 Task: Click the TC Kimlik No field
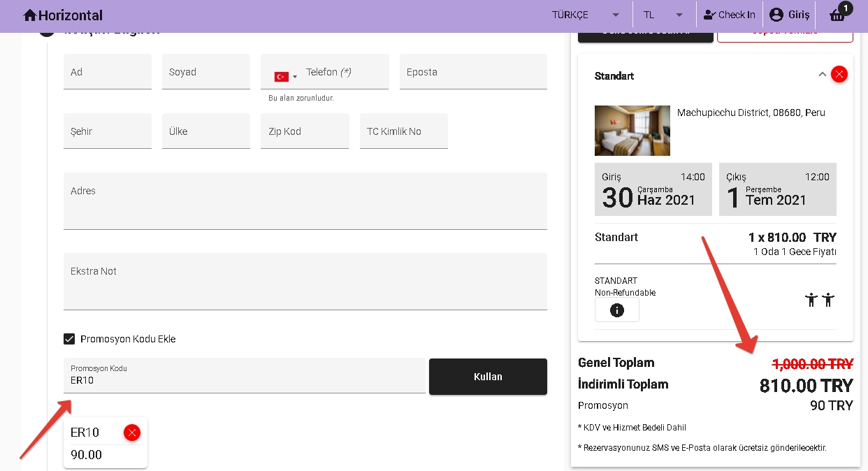tap(403, 131)
